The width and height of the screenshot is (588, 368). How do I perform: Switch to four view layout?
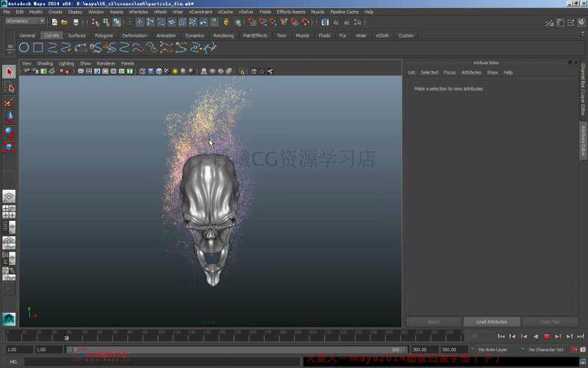click(x=9, y=212)
